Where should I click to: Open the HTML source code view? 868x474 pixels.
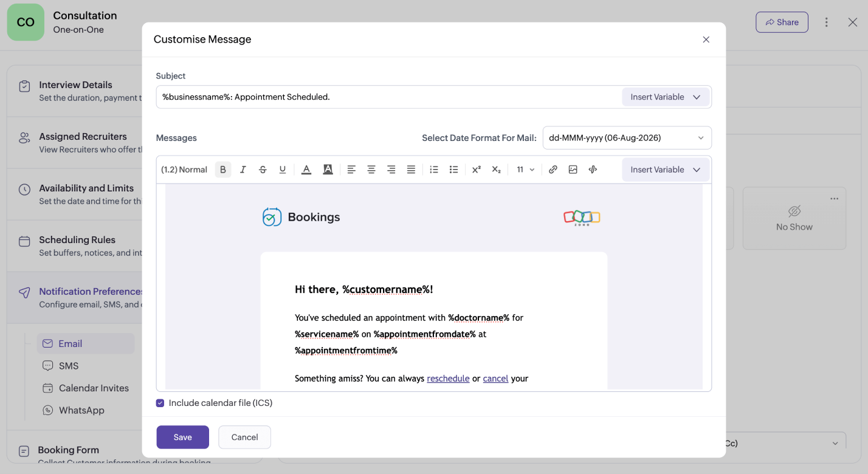click(x=593, y=170)
